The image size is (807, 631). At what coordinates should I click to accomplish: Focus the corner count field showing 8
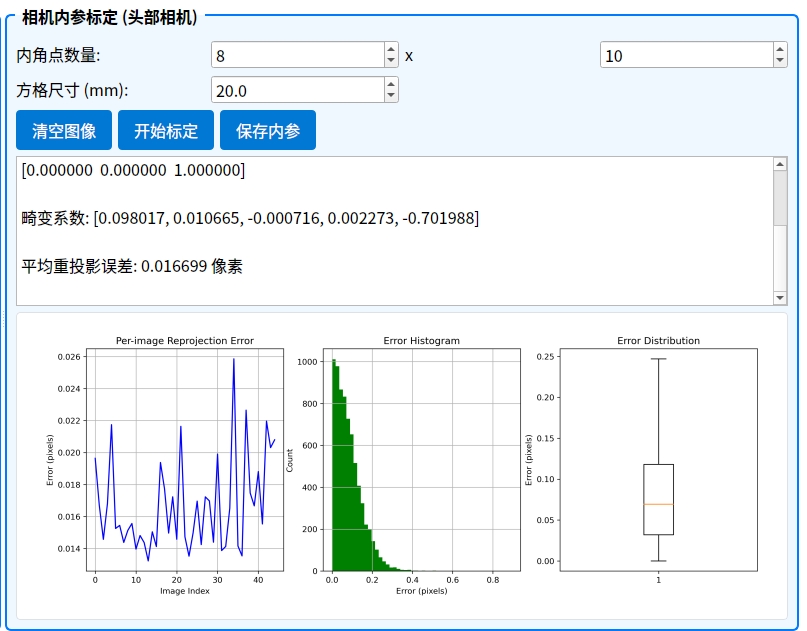tap(296, 55)
